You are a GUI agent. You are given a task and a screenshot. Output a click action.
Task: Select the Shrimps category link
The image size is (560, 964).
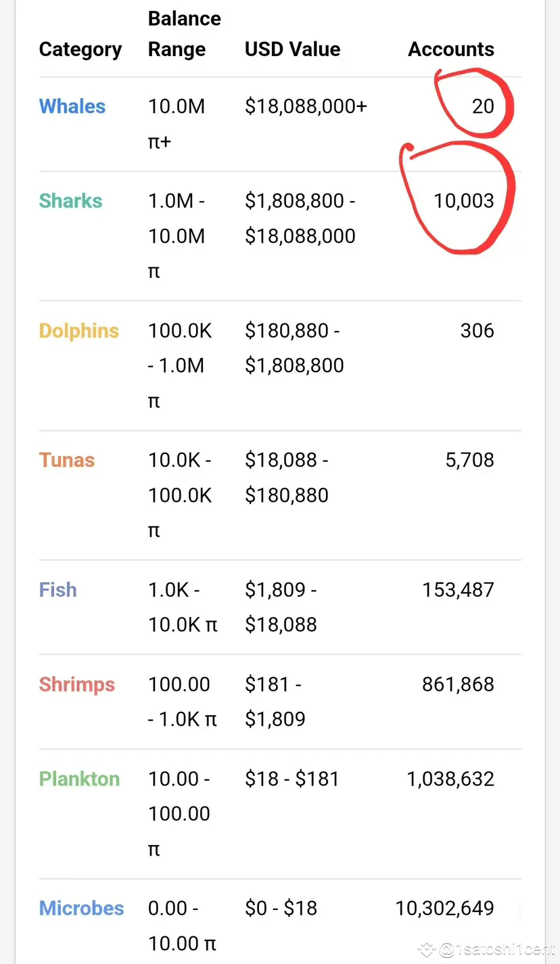click(76, 685)
